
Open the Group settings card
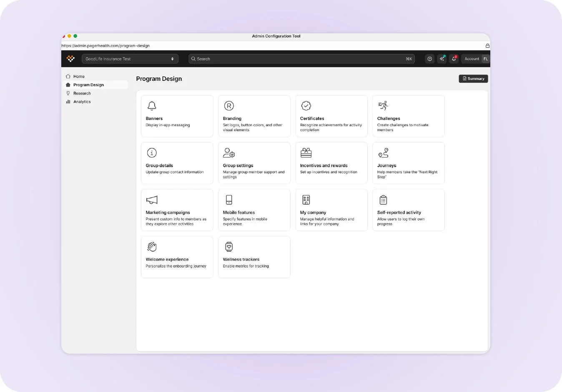coord(254,162)
